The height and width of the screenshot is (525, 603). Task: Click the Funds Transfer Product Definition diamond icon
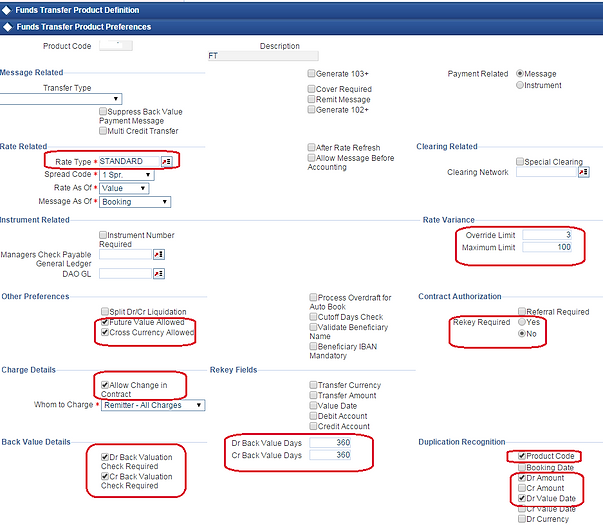click(x=6, y=10)
